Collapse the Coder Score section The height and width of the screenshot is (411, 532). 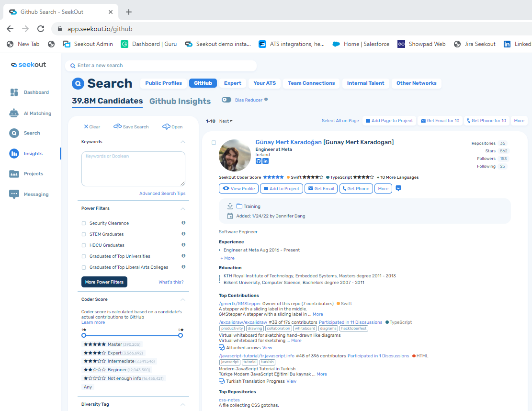(x=182, y=300)
